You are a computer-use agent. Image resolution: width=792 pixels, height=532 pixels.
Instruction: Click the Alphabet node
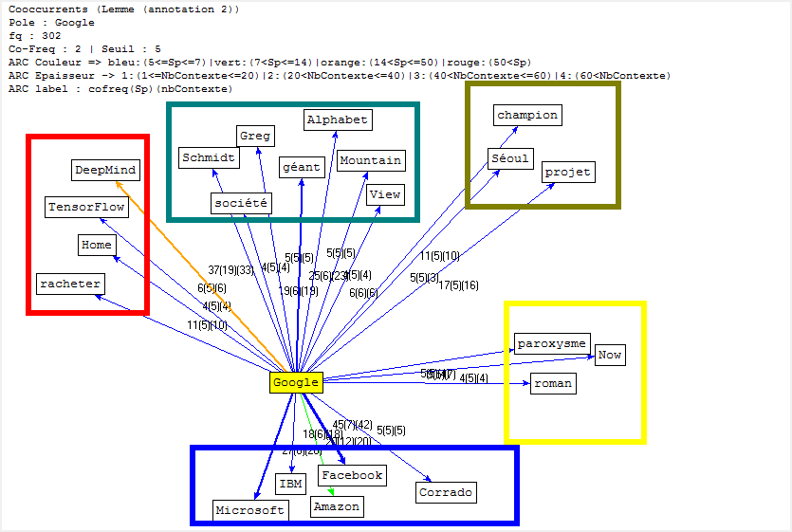(338, 119)
